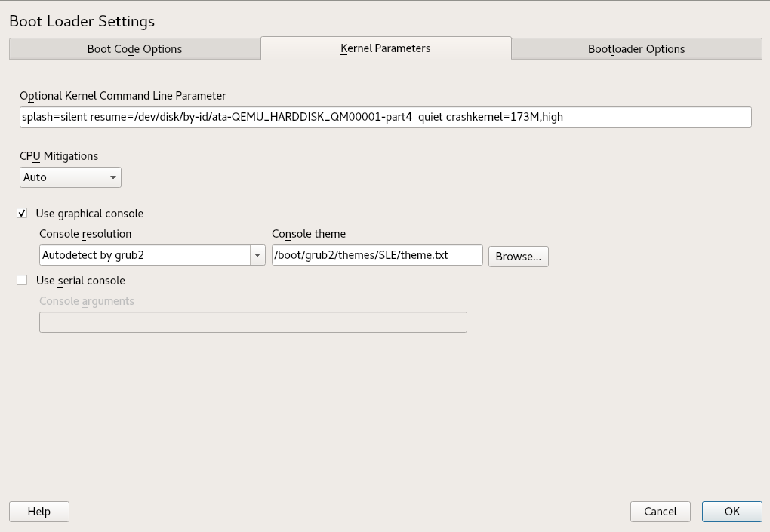Screen dimensions: 770x532
Task: Click the Optional Kernel Command Line Parameter label
Action: point(123,96)
